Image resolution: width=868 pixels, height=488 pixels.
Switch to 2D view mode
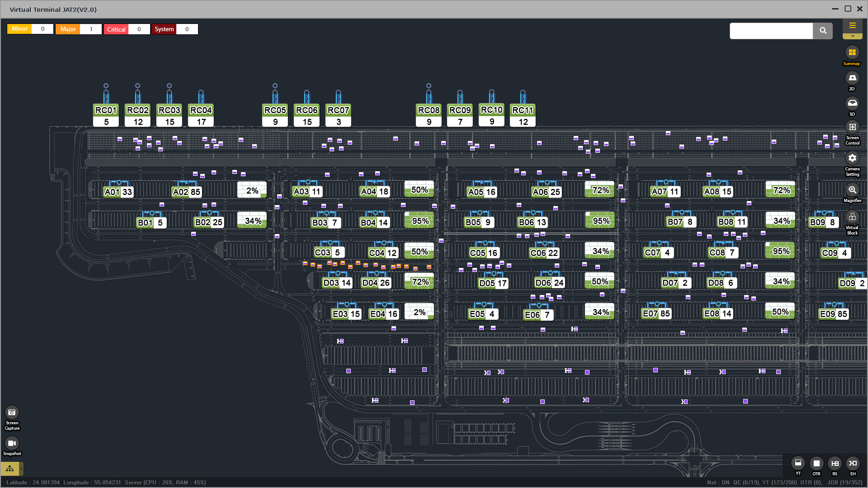pos(852,78)
